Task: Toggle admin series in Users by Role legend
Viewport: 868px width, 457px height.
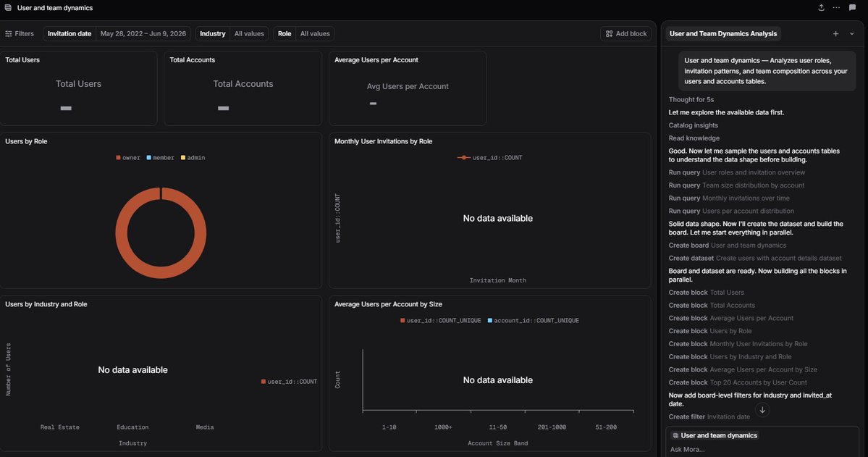Action: pyautogui.click(x=193, y=158)
